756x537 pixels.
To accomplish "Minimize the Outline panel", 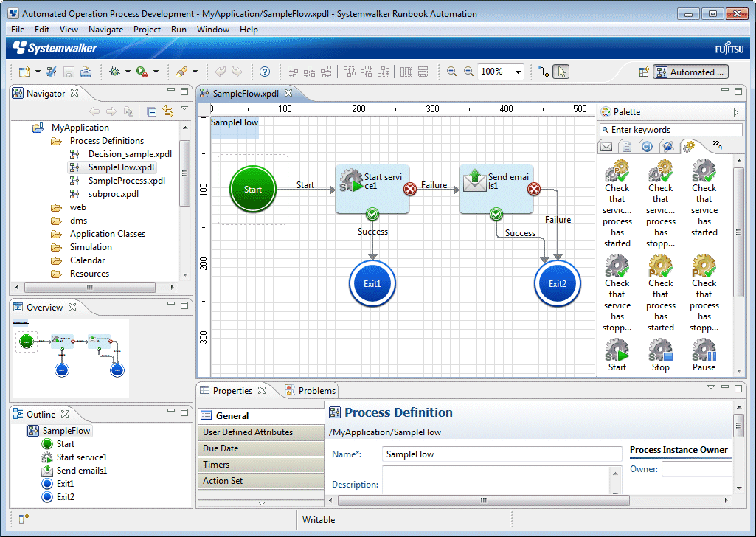I will (x=171, y=411).
